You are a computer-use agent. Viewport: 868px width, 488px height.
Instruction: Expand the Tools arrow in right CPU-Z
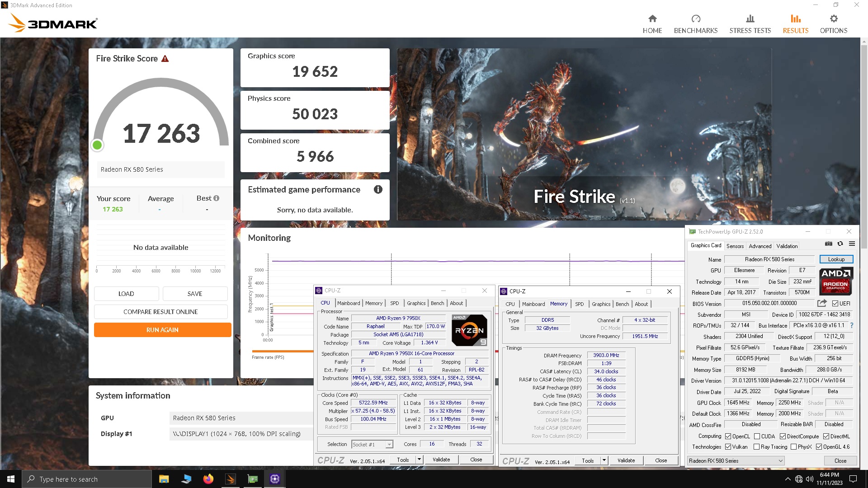[x=604, y=460]
